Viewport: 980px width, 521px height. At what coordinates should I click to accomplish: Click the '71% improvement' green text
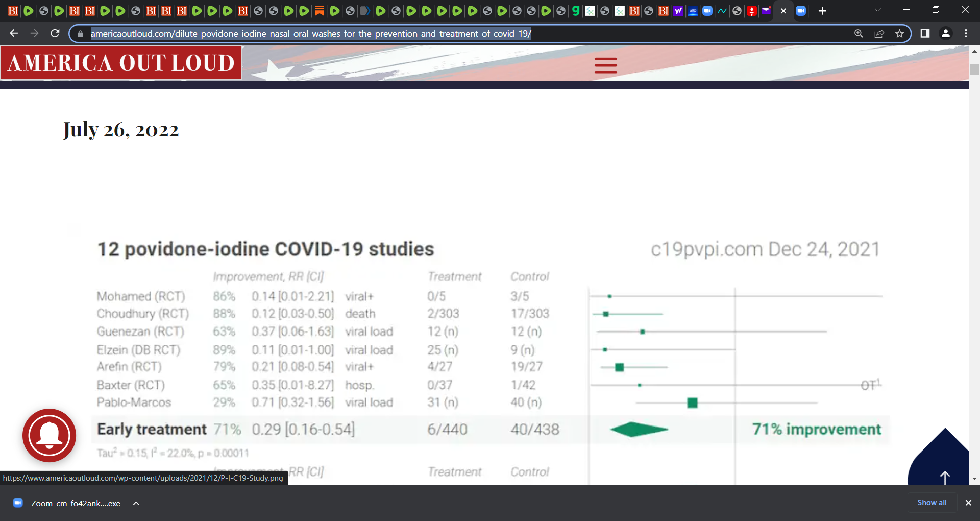[x=817, y=430]
